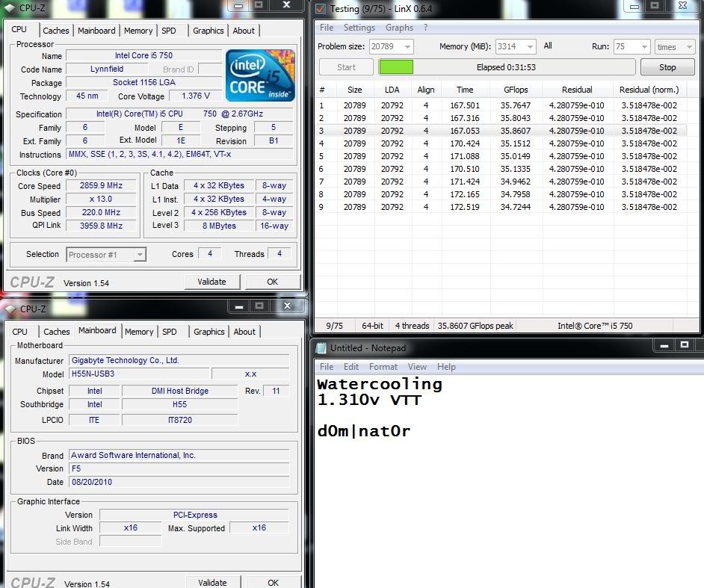Stop the LinX stress test
This screenshot has width=704, height=588.
click(x=667, y=67)
